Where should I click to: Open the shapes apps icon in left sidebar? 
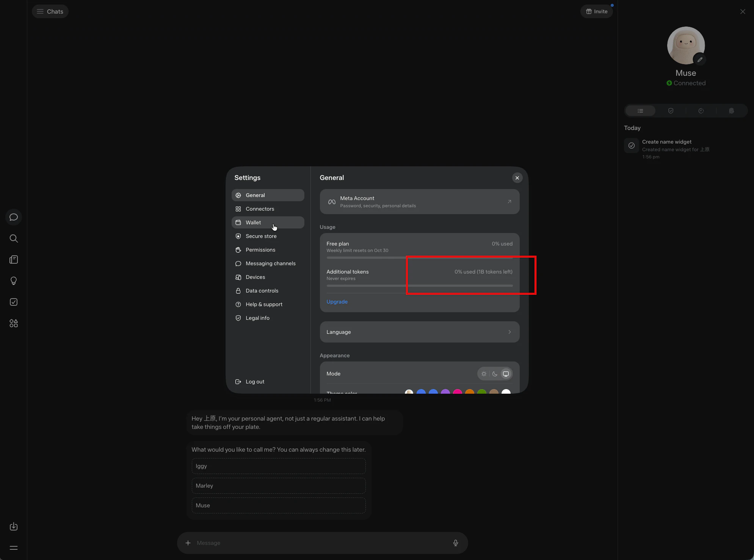[14, 323]
